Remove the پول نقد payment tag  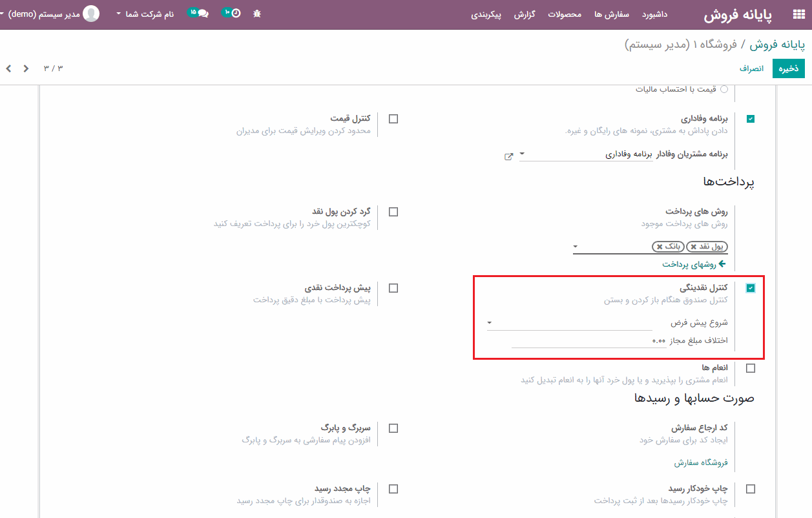[694, 247]
